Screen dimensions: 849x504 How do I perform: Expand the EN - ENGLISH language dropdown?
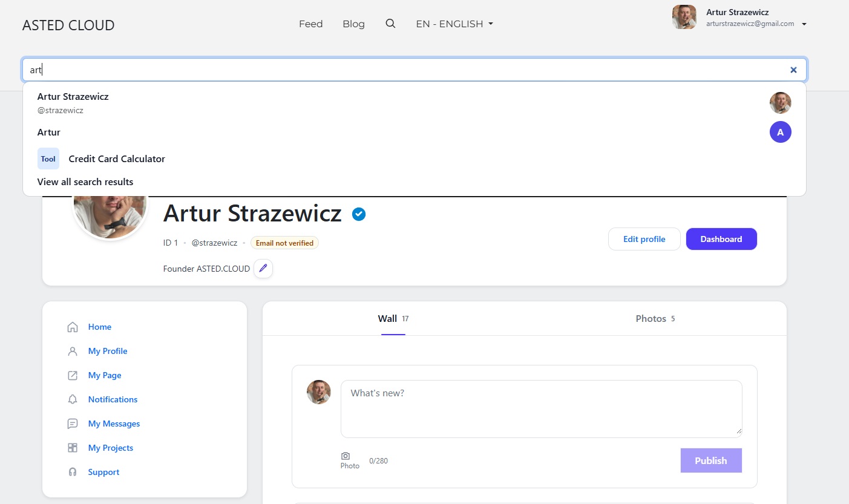pos(454,24)
